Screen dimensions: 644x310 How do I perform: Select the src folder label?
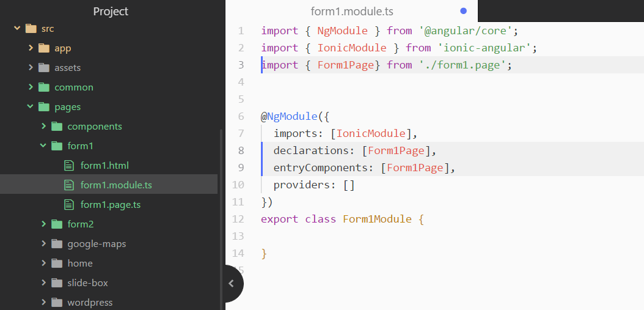[x=48, y=28]
